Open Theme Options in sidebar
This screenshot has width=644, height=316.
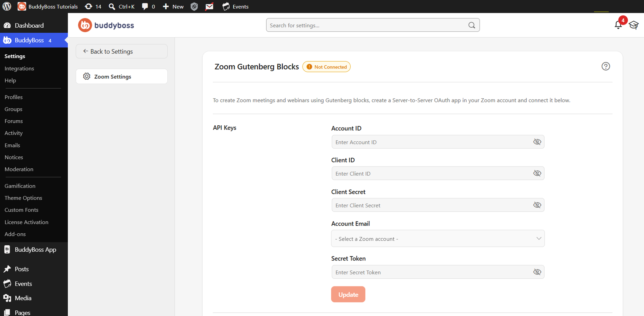click(x=23, y=198)
